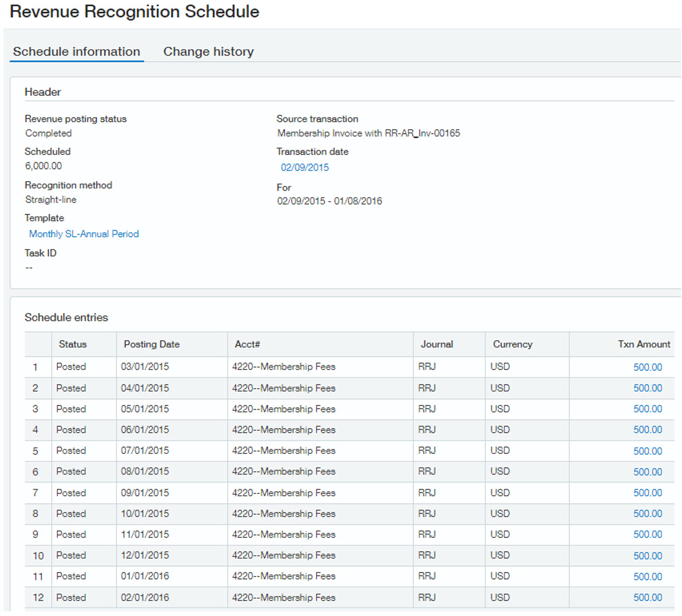Open the 500.00 amount for 02/01/2016 entry

(647, 598)
